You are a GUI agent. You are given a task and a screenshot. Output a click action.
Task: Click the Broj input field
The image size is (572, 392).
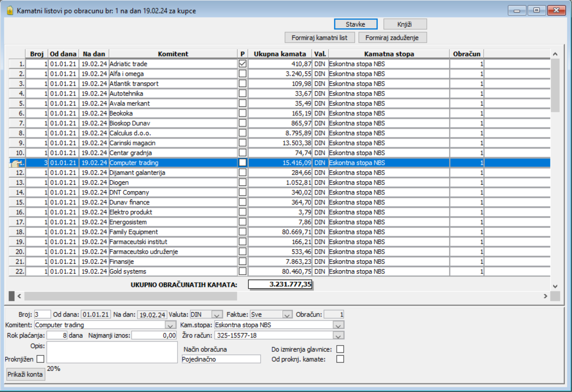(43, 314)
